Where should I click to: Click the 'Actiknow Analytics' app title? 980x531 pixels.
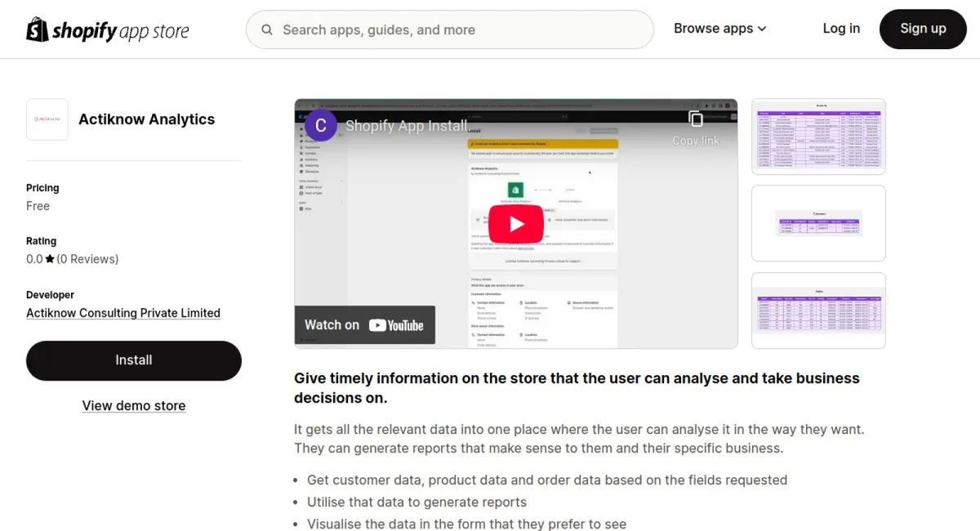click(147, 119)
